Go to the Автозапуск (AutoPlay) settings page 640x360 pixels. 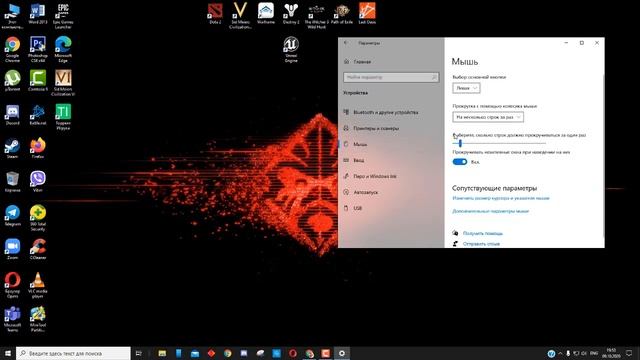(x=391, y=192)
